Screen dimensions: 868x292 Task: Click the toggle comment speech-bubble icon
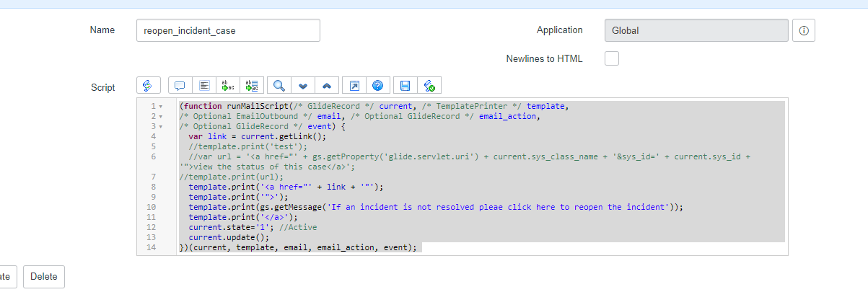pos(180,86)
